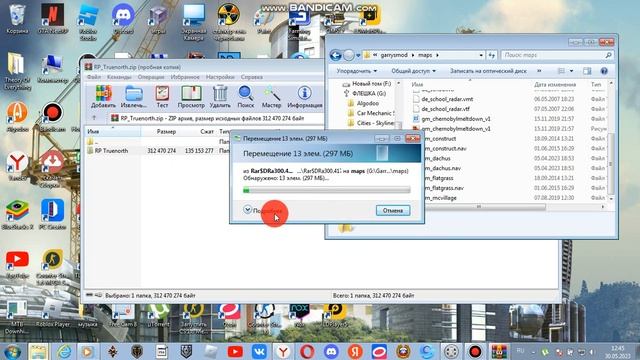Open the Файл menu in WinRAR
This screenshot has height=360, width=640.
93,77
